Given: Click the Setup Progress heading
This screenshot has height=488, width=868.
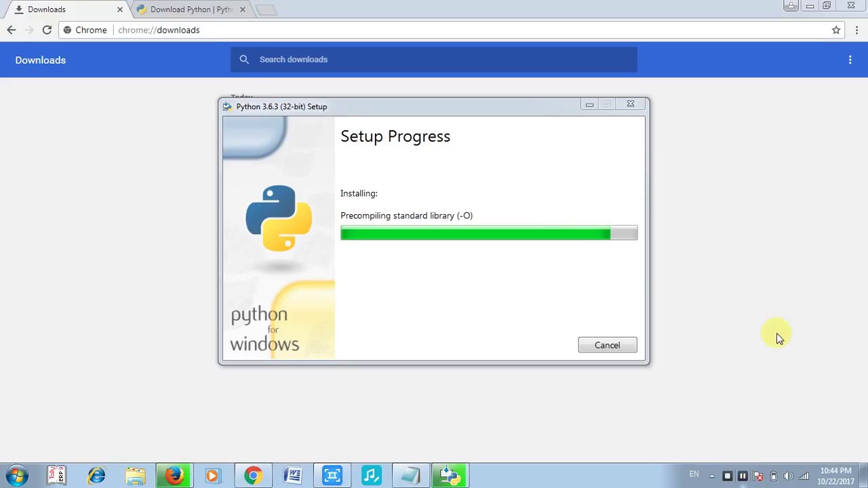Looking at the screenshot, I should [395, 136].
